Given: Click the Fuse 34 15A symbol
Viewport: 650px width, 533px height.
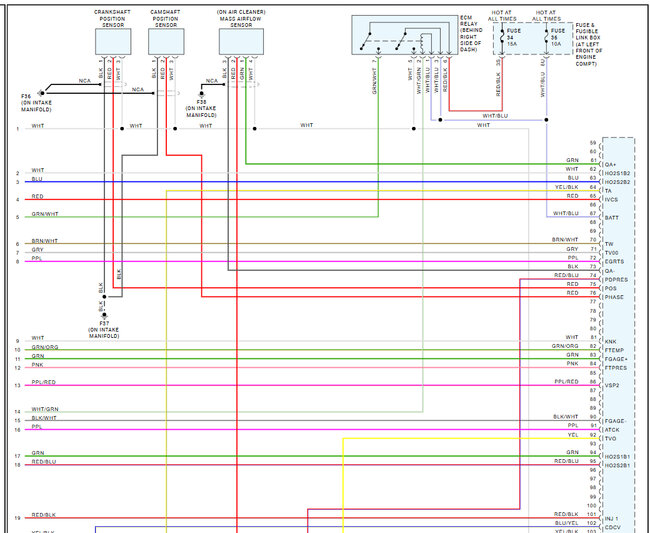Looking at the screenshot, I should click(x=502, y=37).
